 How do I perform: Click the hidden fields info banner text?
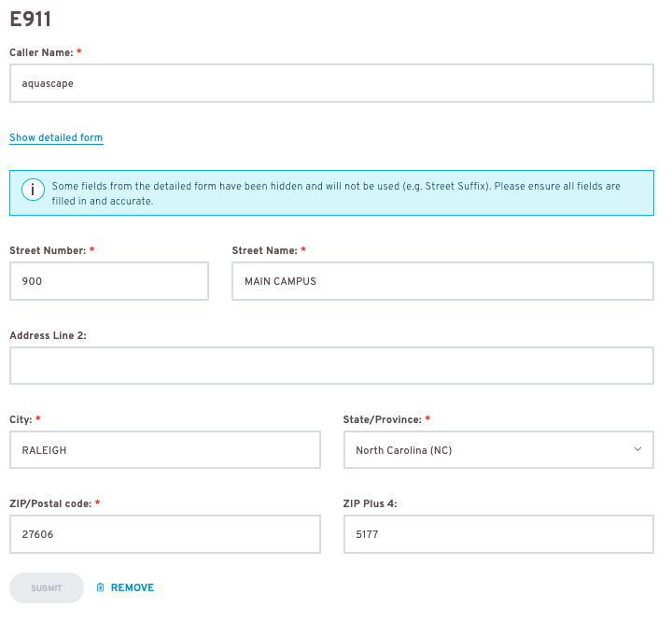point(336,193)
